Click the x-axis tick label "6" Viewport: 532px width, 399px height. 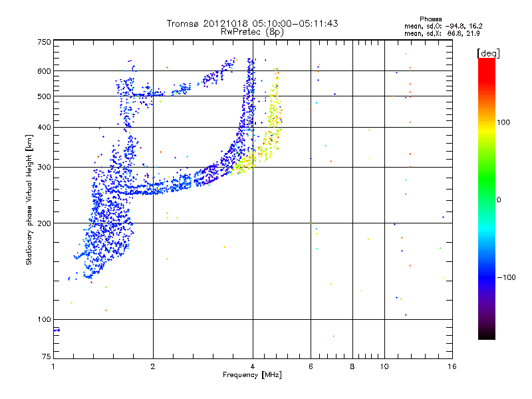click(311, 366)
